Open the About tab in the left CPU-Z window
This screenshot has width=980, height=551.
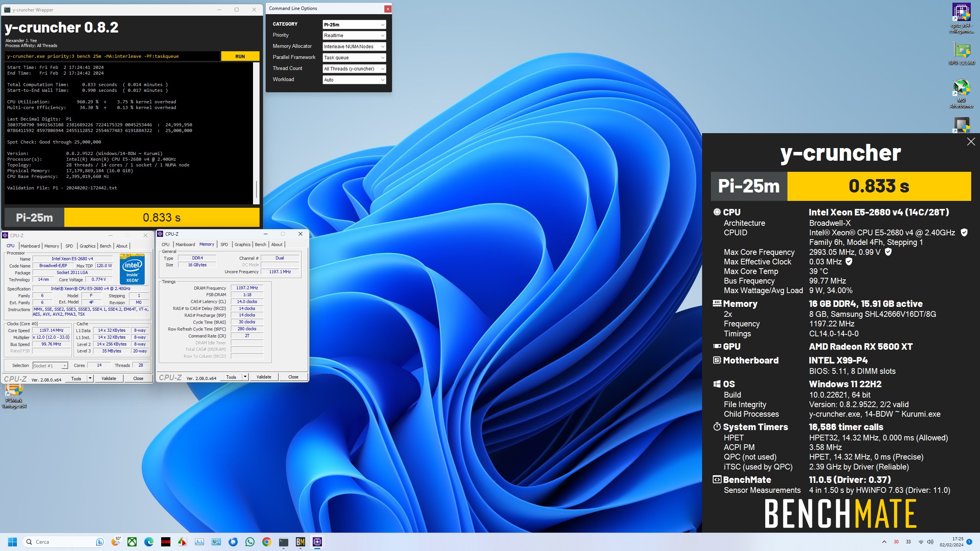pyautogui.click(x=122, y=246)
